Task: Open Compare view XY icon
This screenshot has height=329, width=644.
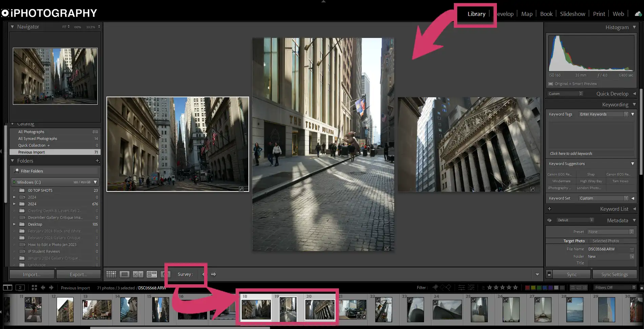Action: point(138,274)
